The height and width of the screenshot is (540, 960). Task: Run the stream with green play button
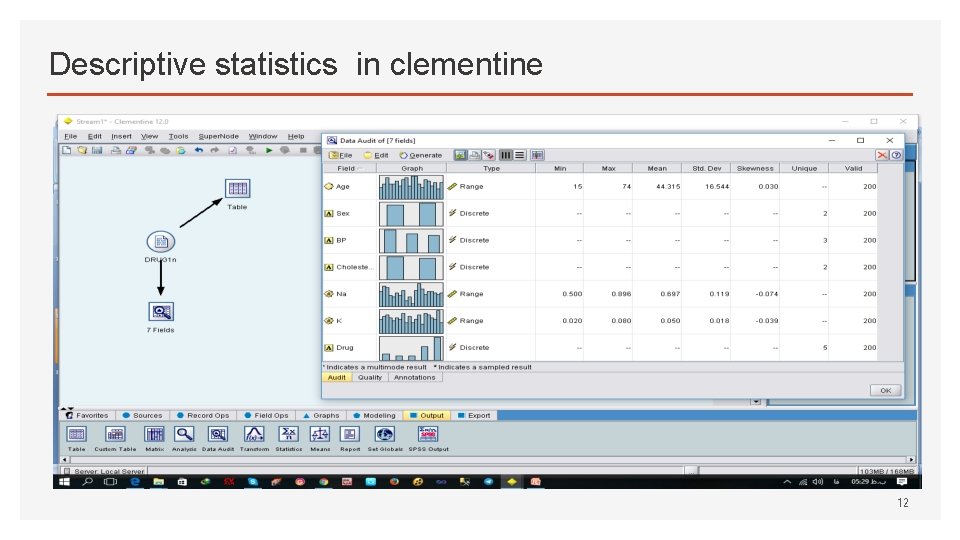[269, 150]
